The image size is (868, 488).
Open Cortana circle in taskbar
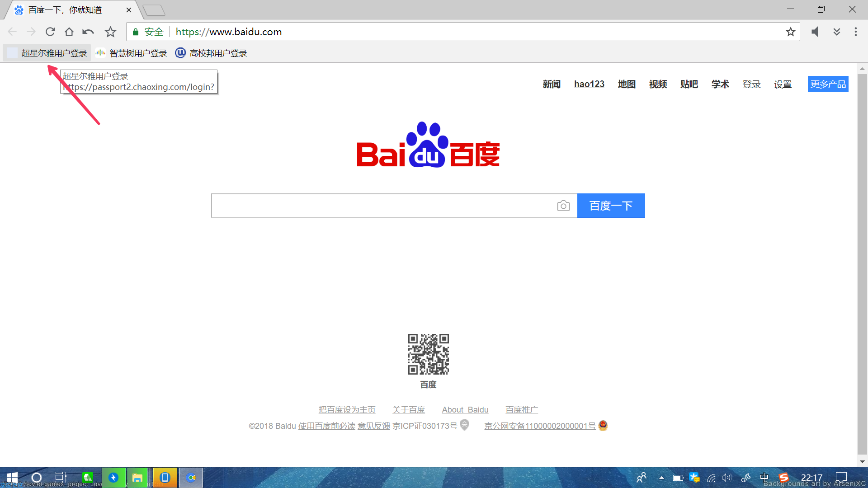pos(37,478)
